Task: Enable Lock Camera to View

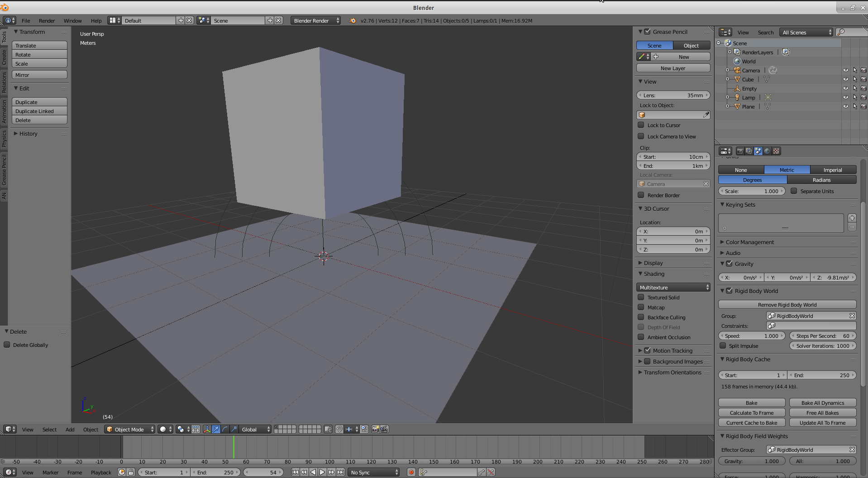Action: [641, 136]
